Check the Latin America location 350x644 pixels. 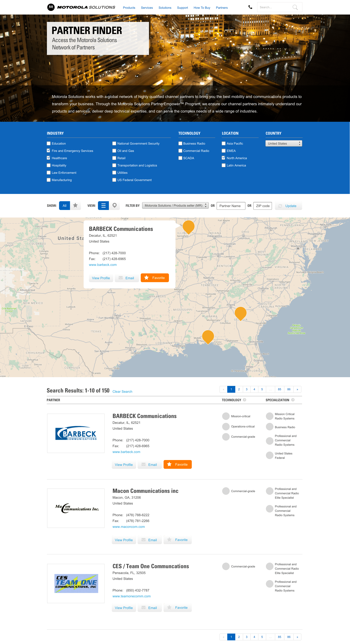(x=223, y=165)
